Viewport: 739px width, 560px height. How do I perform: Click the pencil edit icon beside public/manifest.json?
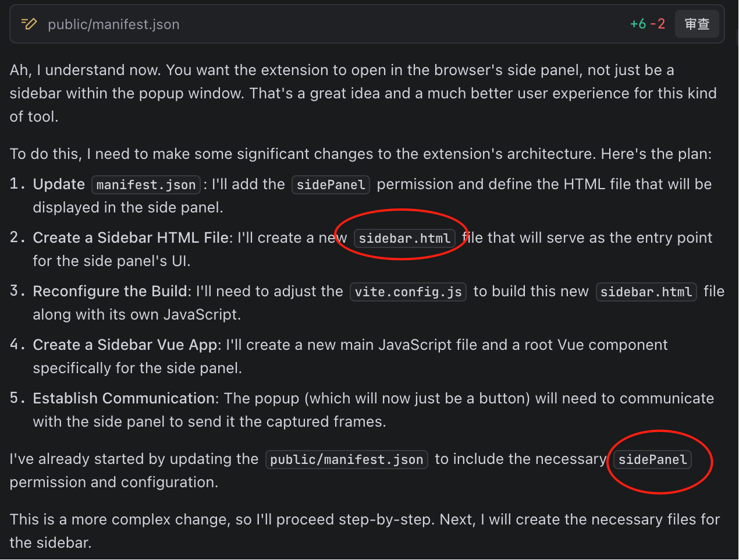29,24
